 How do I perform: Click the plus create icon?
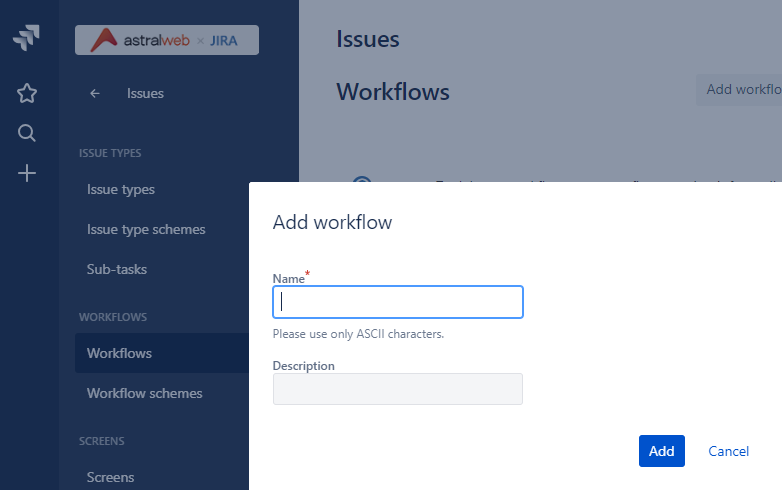click(26, 173)
